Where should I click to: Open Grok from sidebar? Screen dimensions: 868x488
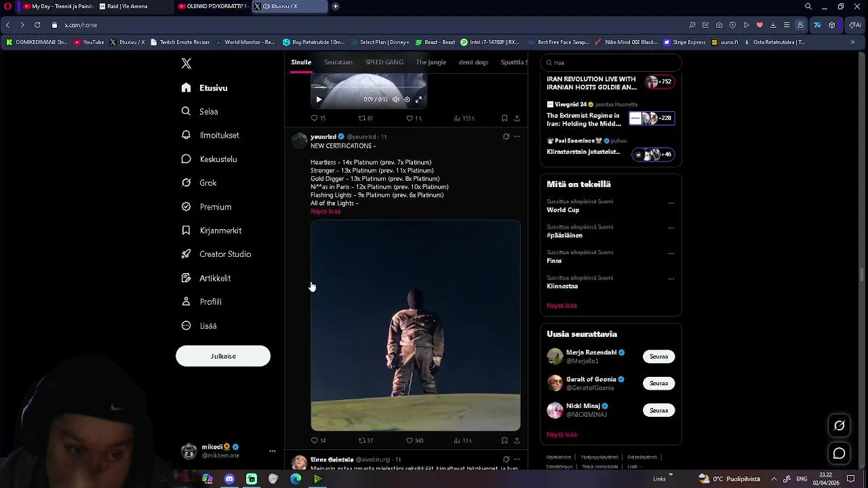(199, 183)
